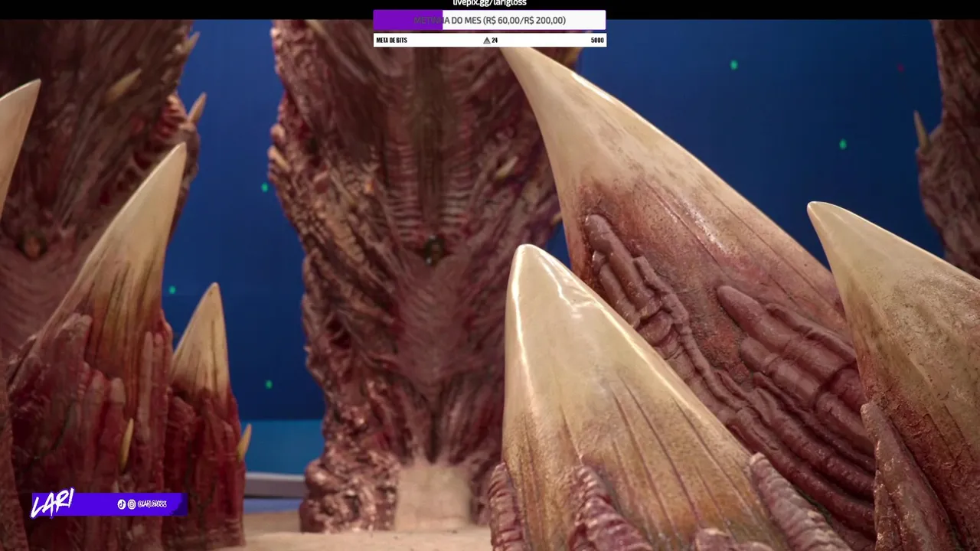
Task: Click the 5000 bits goal value
Action: (x=597, y=41)
